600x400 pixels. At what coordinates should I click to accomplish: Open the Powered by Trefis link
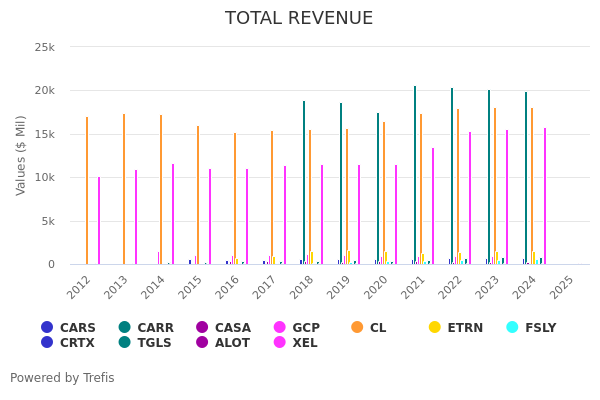(x=62, y=378)
